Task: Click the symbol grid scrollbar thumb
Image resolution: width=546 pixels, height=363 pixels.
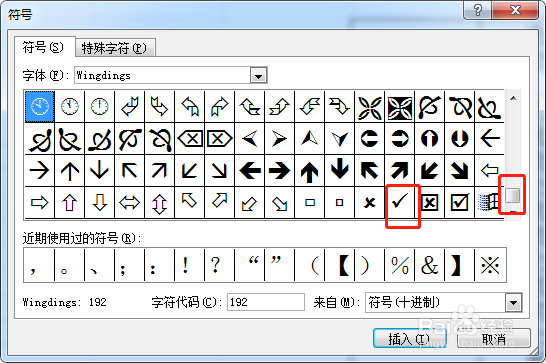Action: pos(513,195)
